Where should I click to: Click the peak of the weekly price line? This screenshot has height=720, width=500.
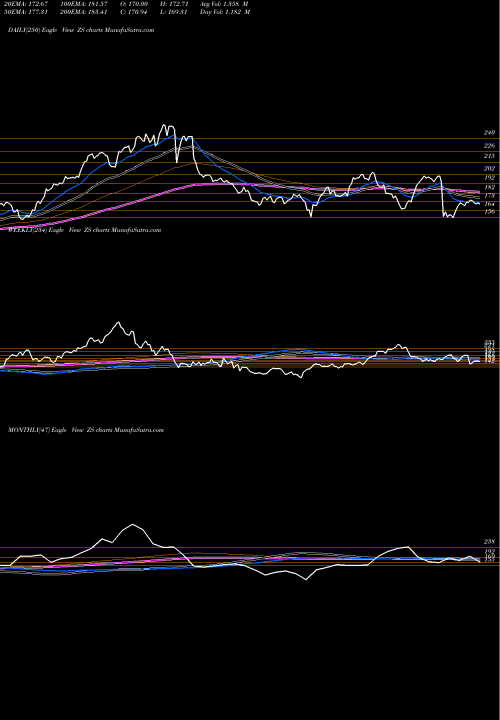tap(118, 322)
